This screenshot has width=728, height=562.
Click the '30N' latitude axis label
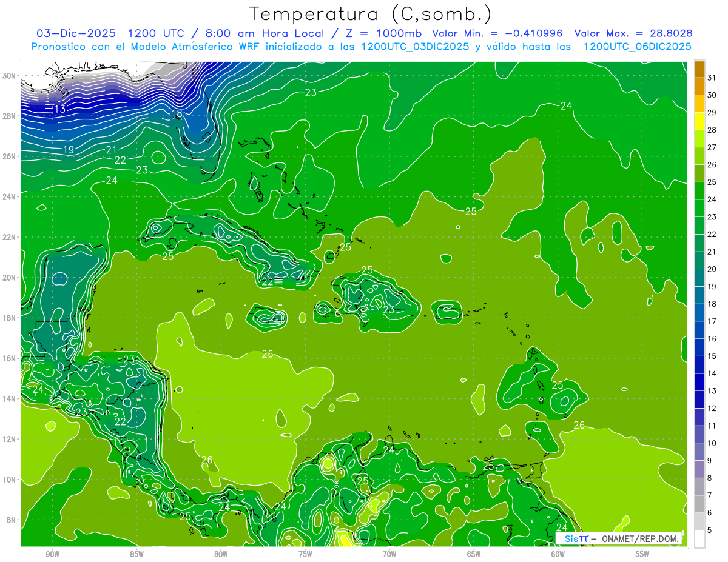[x=8, y=76]
